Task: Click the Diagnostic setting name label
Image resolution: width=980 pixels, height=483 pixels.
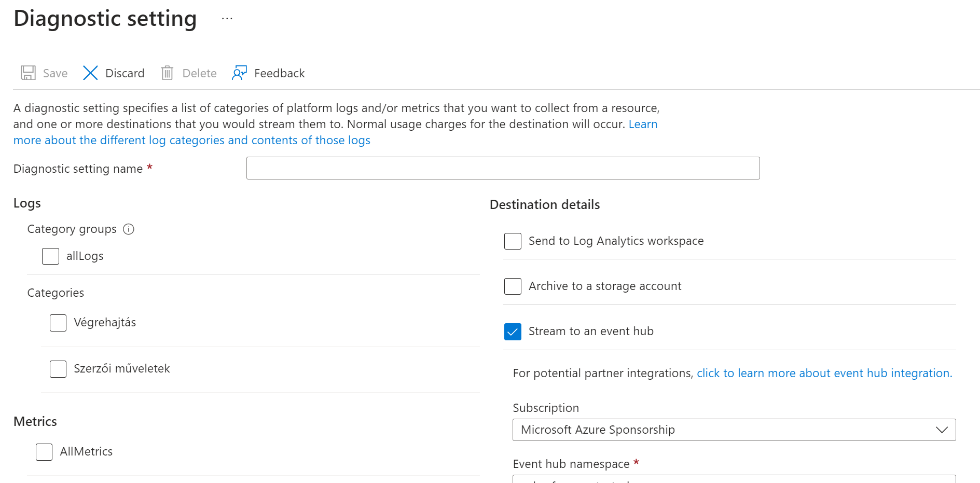Action: tap(78, 169)
